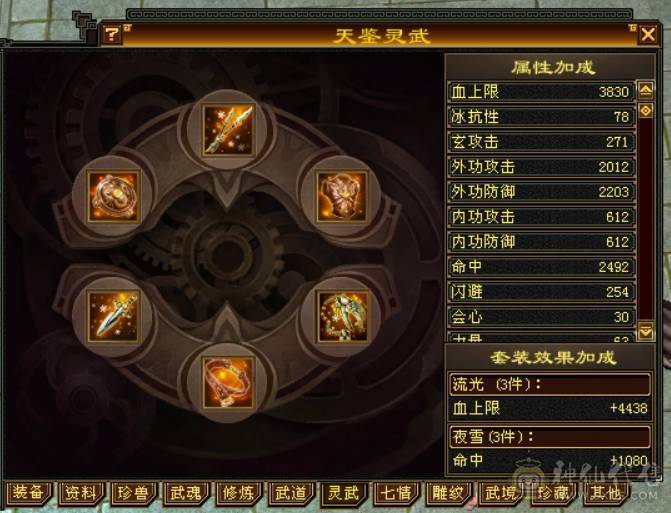Click the attribute list scrollbar thumb

(646, 111)
